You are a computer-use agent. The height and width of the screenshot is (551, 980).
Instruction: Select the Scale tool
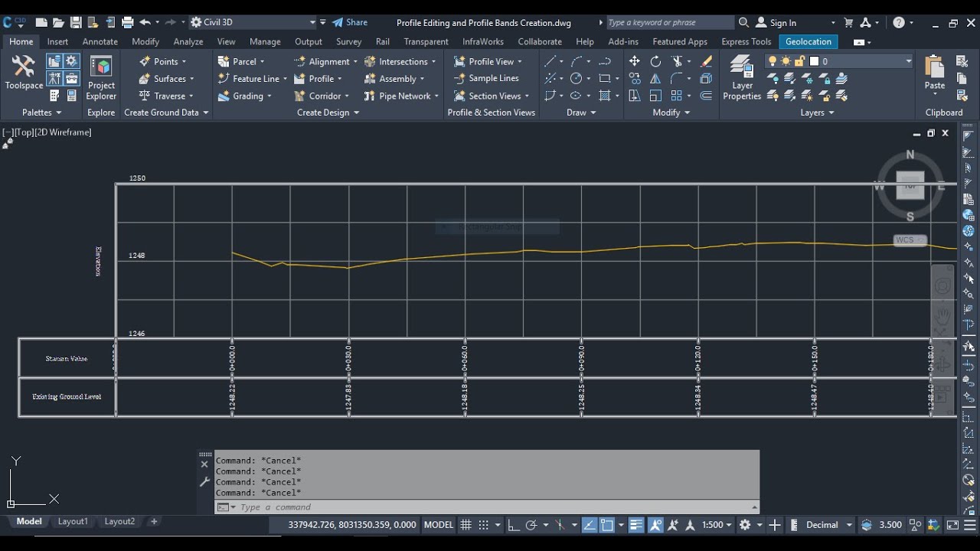656,96
